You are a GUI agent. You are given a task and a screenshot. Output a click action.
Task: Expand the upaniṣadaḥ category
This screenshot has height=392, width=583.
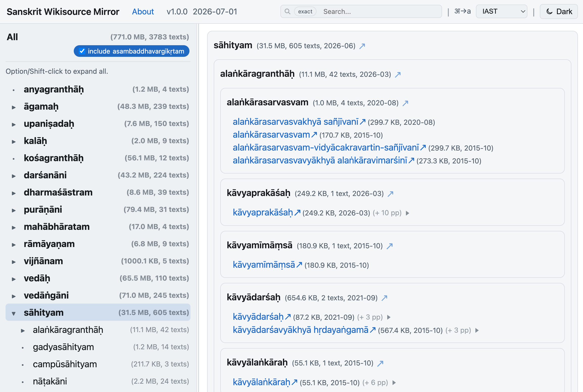pos(14,124)
